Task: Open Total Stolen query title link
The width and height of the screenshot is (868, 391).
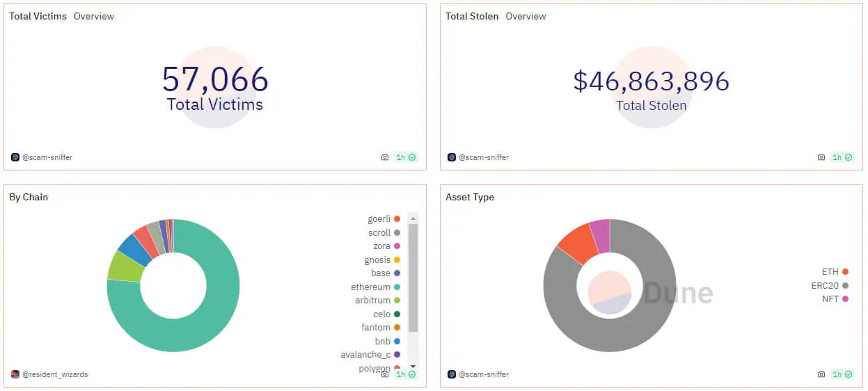Action: point(472,16)
